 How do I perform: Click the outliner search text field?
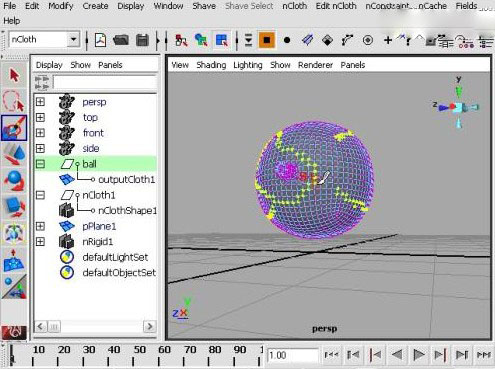click(105, 82)
